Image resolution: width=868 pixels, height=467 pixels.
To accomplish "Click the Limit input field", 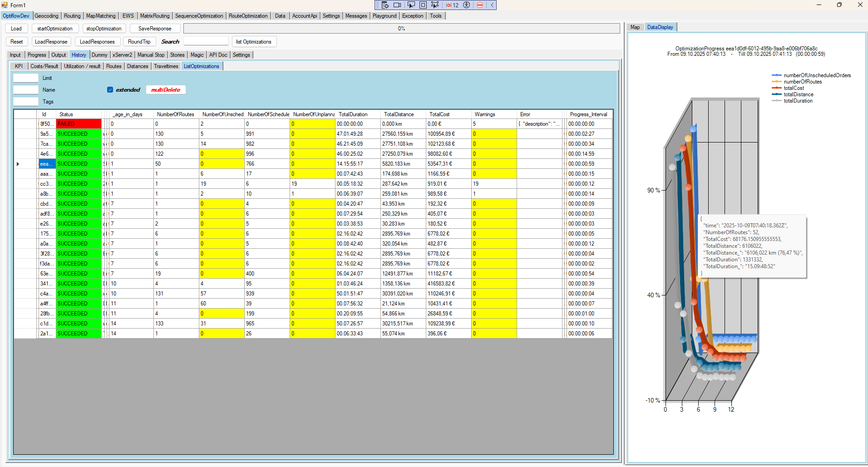I will click(x=26, y=78).
